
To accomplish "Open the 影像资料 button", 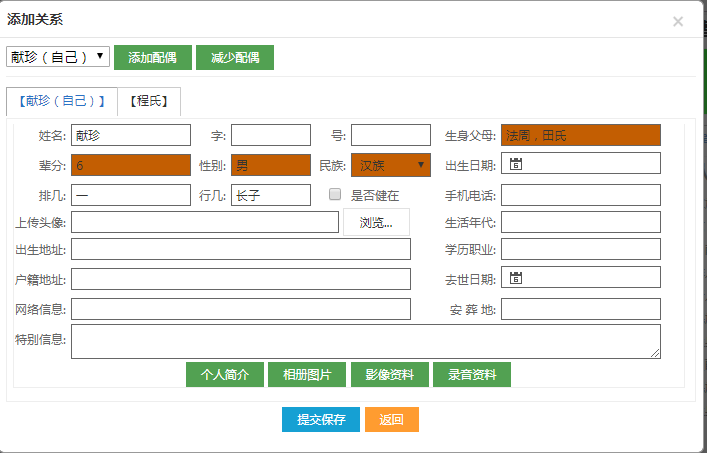I will [x=389, y=375].
